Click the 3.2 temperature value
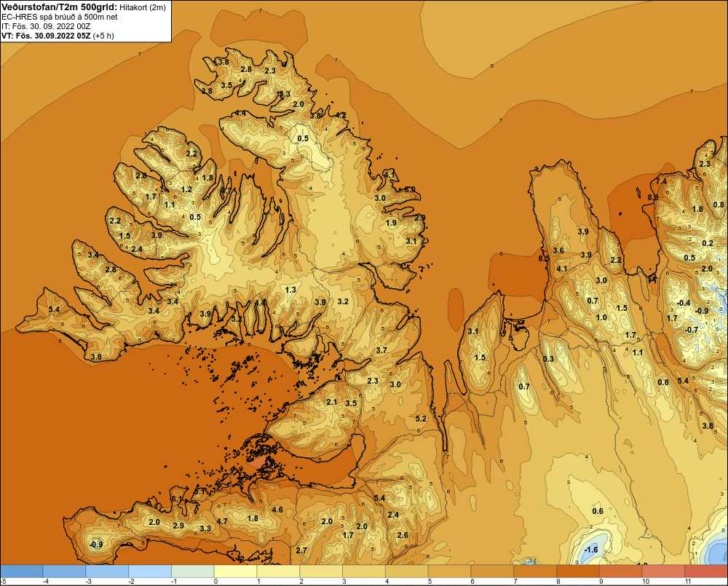Screen dimensions: 728x586 click(343, 302)
